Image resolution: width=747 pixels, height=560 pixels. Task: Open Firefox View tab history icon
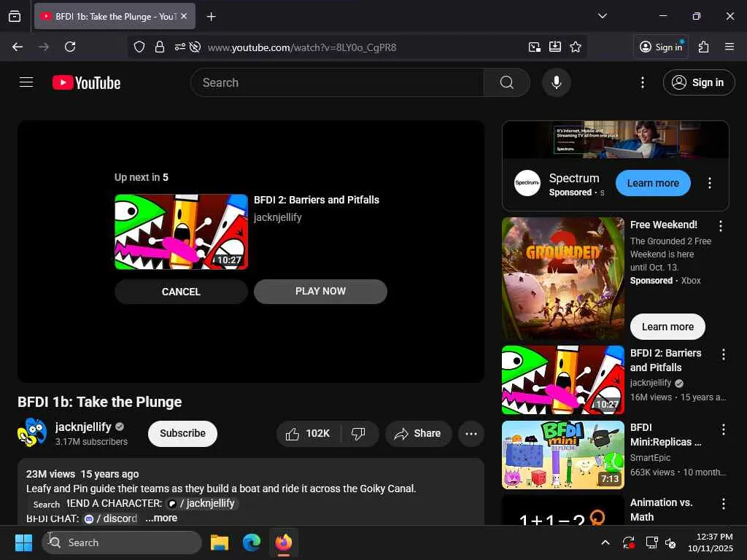[15, 16]
